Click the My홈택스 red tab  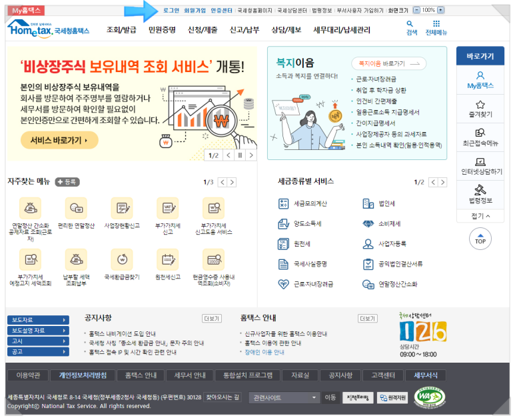pyautogui.click(x=26, y=11)
